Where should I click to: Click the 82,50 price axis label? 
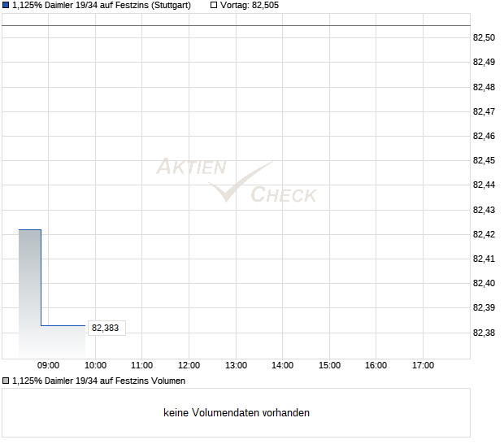484,37
